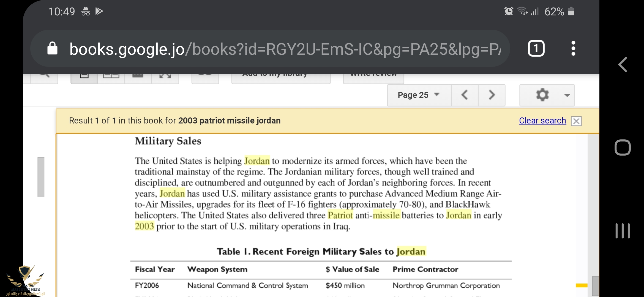Click the page vertical scrollbar thumb
Image resolution: width=644 pixels, height=297 pixels.
pos(595,286)
